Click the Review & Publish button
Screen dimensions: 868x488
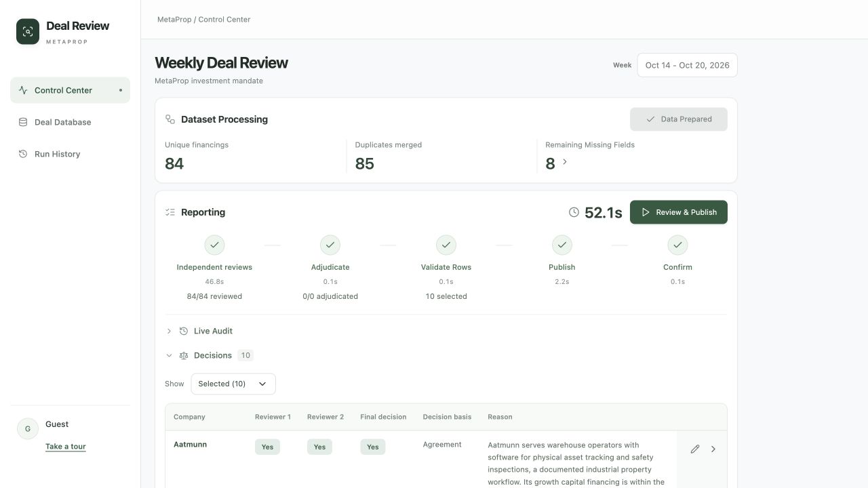(x=679, y=212)
